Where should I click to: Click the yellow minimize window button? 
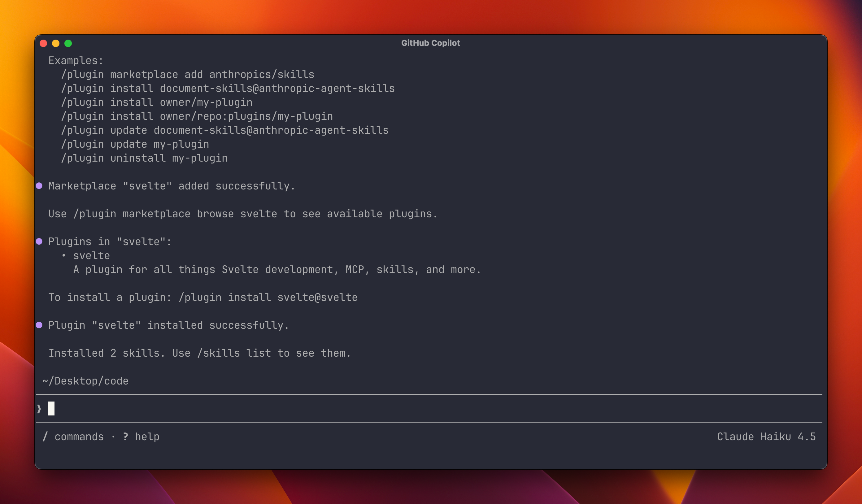(x=56, y=43)
